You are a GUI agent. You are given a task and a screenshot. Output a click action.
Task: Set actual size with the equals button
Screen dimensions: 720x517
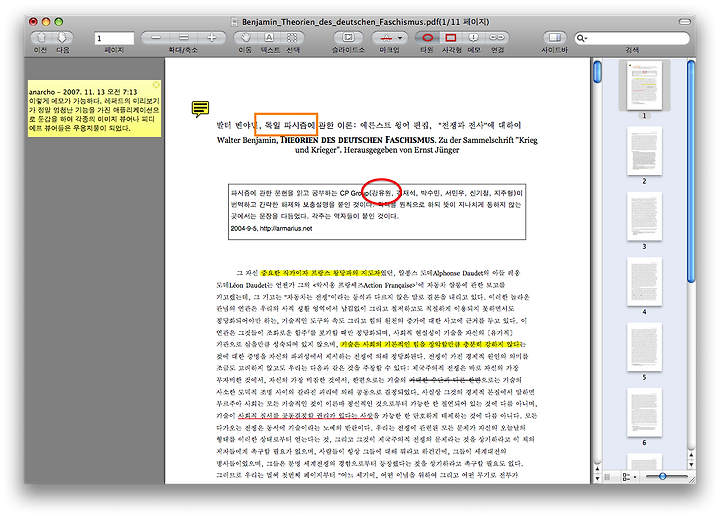coord(184,37)
